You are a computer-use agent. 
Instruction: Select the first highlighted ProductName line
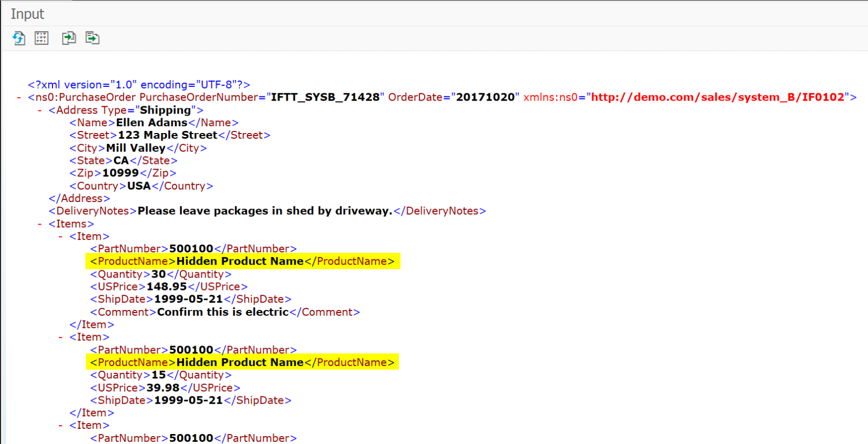click(242, 261)
